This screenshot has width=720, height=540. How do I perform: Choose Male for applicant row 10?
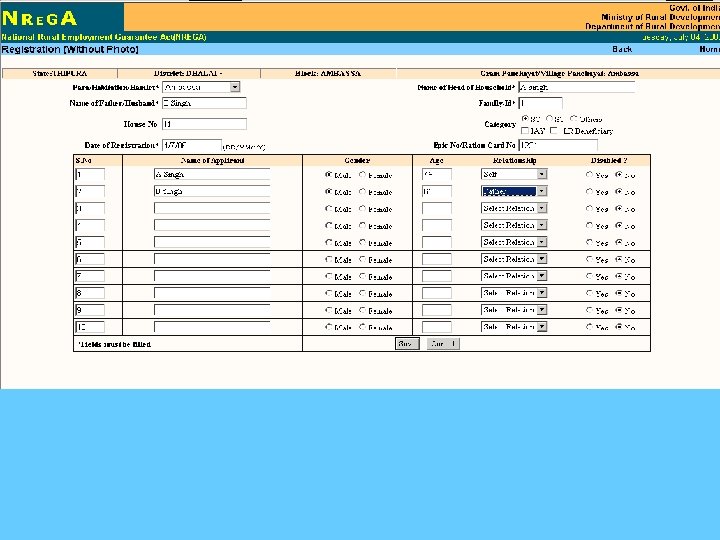click(x=328, y=326)
